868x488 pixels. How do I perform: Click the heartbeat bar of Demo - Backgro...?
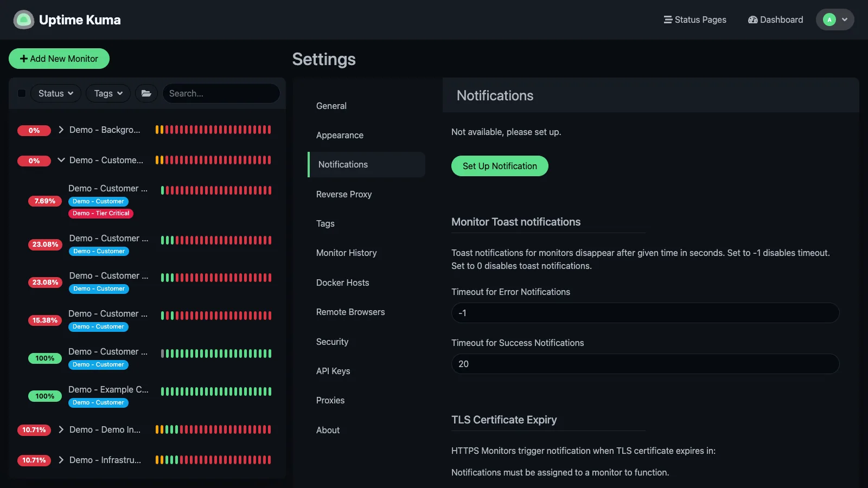pyautogui.click(x=213, y=130)
